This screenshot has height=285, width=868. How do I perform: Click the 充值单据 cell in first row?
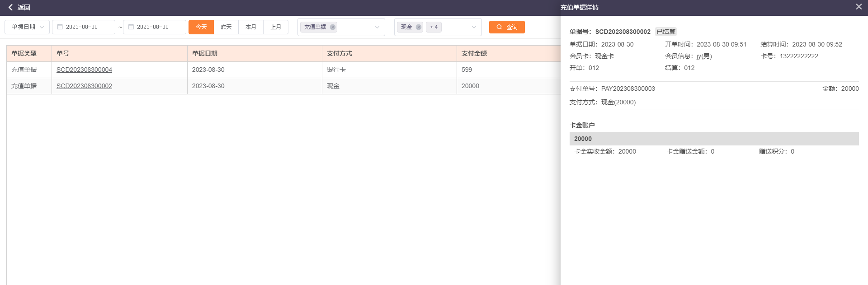pos(29,70)
